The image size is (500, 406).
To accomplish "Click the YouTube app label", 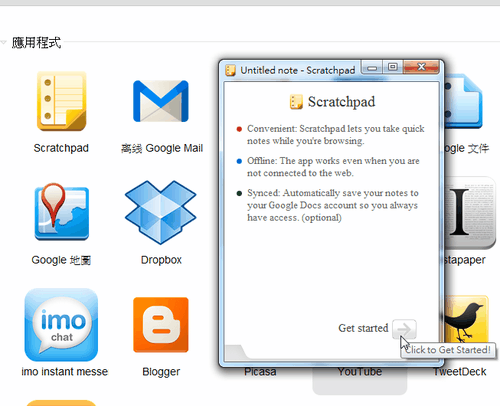I will pyautogui.click(x=360, y=372).
